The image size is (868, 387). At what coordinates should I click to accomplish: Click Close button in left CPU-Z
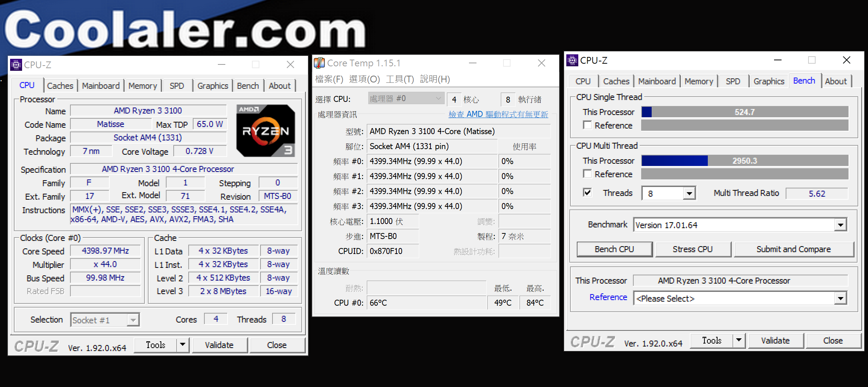277,345
